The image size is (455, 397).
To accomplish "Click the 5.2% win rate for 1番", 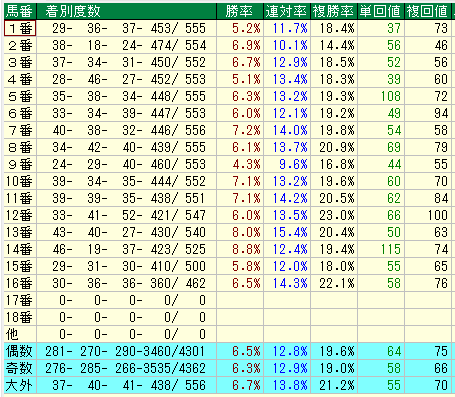I will [x=246, y=28].
